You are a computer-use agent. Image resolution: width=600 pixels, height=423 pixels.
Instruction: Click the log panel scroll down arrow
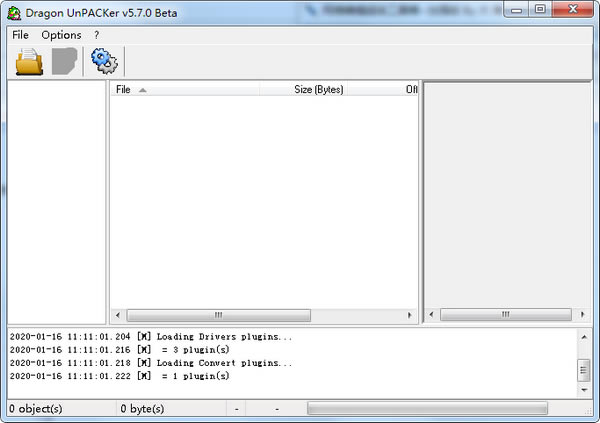[x=584, y=390]
